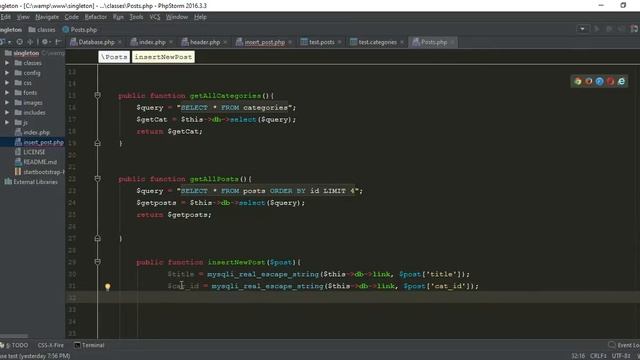Open in Safari browser icon
640x360 pixels.
click(599, 81)
